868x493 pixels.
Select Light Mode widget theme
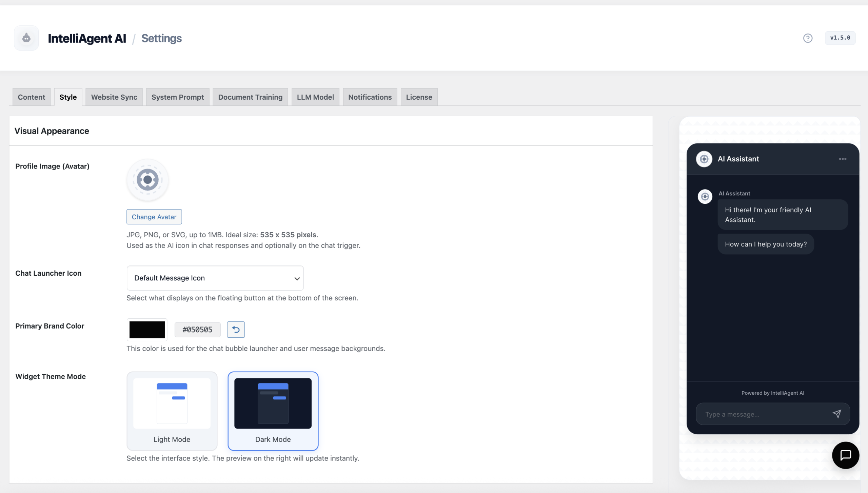click(172, 411)
